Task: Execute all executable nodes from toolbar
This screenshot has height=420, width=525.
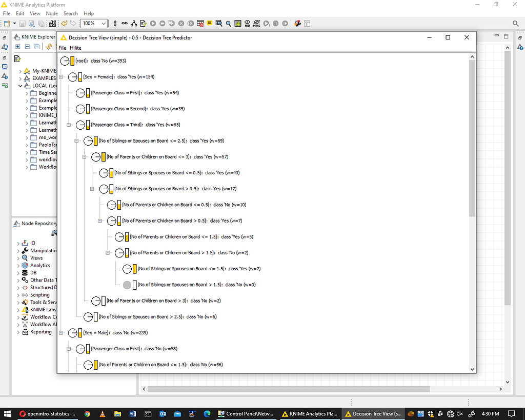Action: pos(163,23)
